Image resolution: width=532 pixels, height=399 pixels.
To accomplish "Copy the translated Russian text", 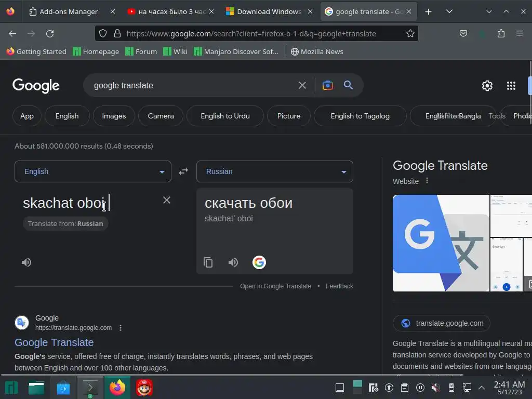I will click(x=208, y=262).
